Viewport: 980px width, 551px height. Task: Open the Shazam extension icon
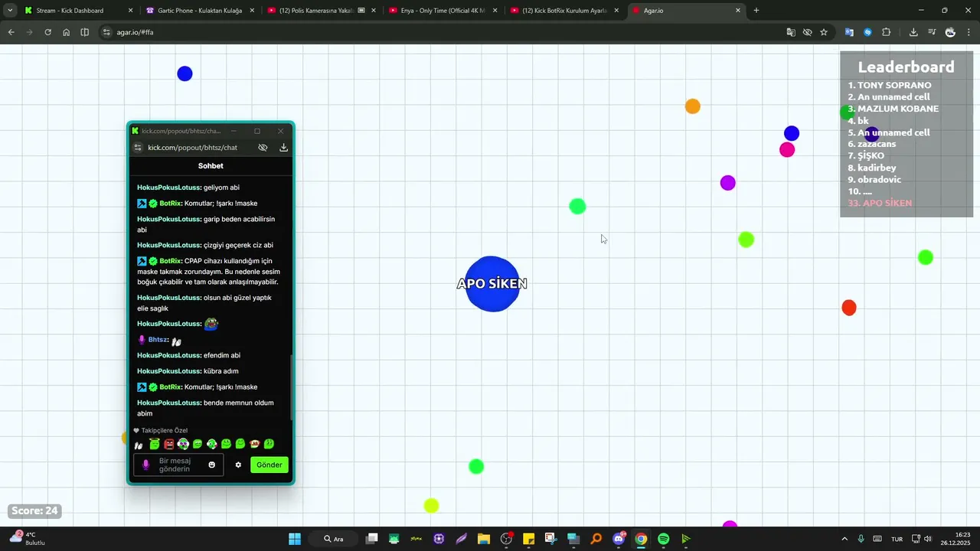pyautogui.click(x=867, y=32)
